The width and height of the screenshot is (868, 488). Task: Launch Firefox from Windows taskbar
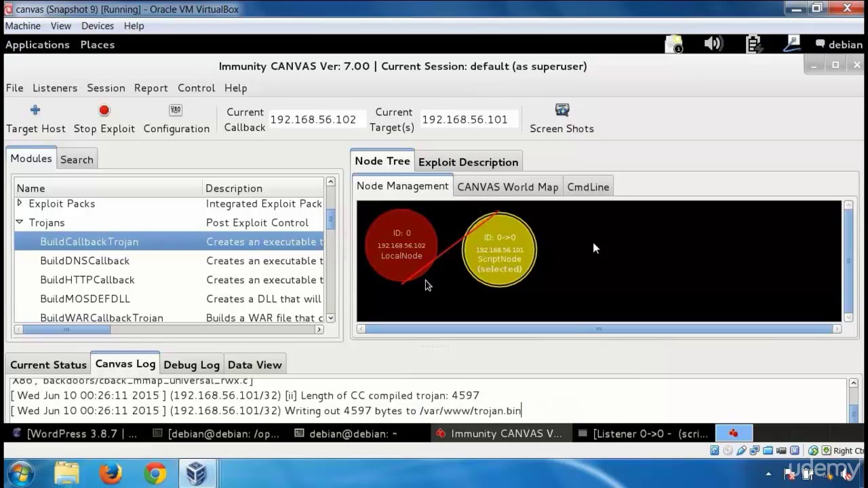click(111, 473)
